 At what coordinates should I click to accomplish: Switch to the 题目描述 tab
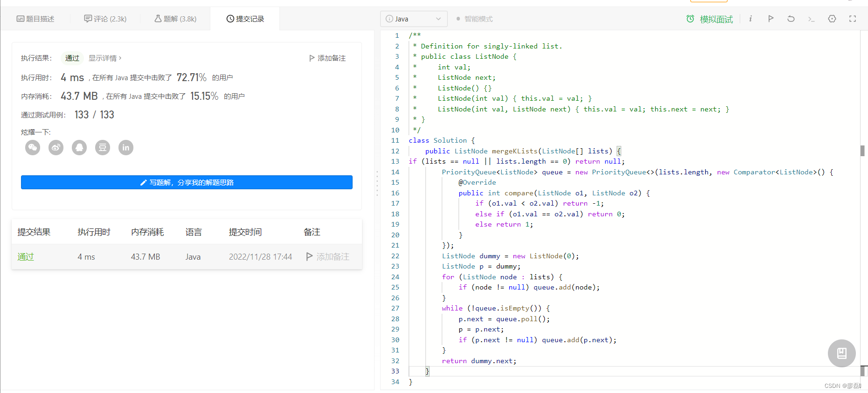point(35,19)
